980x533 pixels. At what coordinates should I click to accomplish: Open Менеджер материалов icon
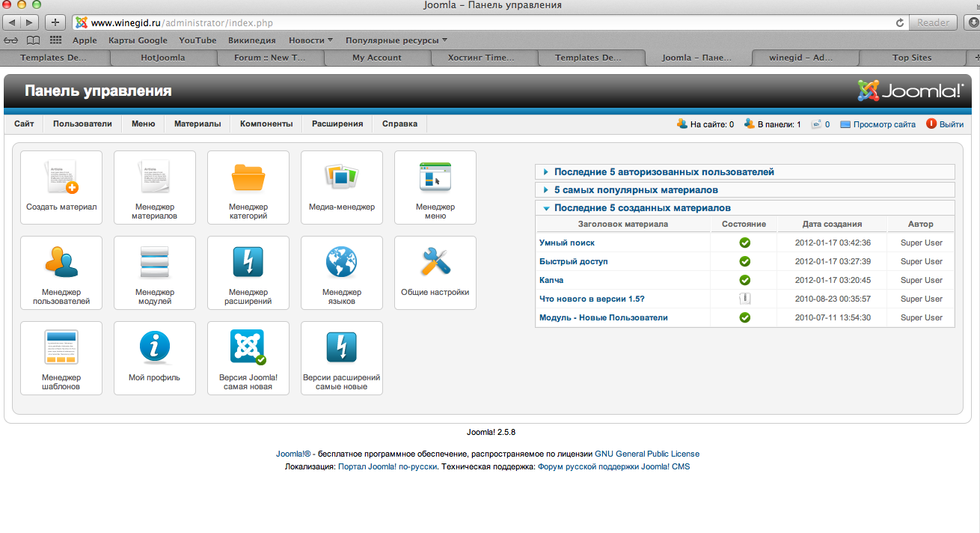pyautogui.click(x=155, y=187)
